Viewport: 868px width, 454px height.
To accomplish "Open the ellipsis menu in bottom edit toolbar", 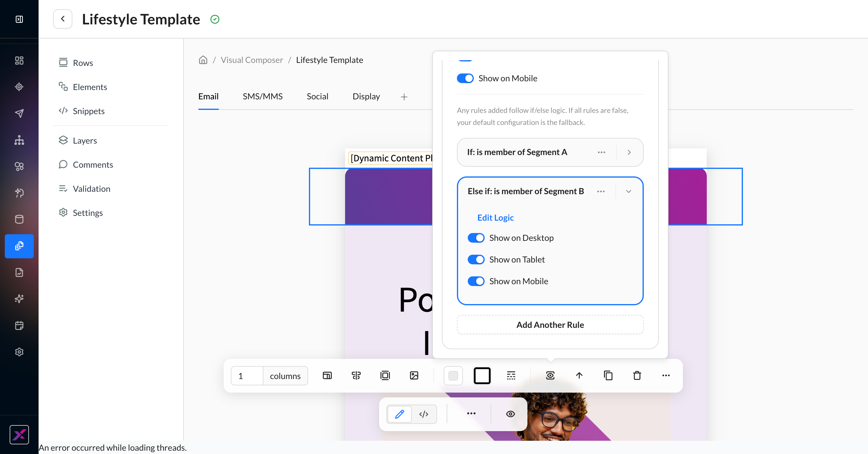I will [471, 414].
